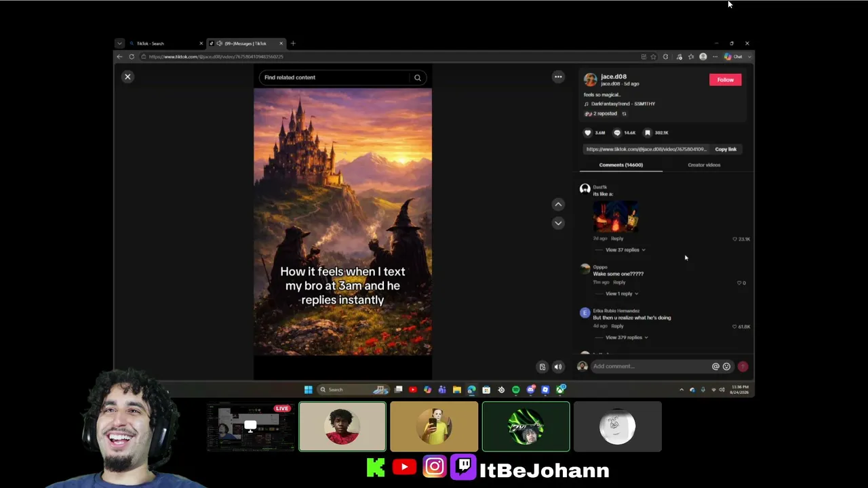Post comment with the red arrow button
The width and height of the screenshot is (868, 488).
(x=743, y=367)
